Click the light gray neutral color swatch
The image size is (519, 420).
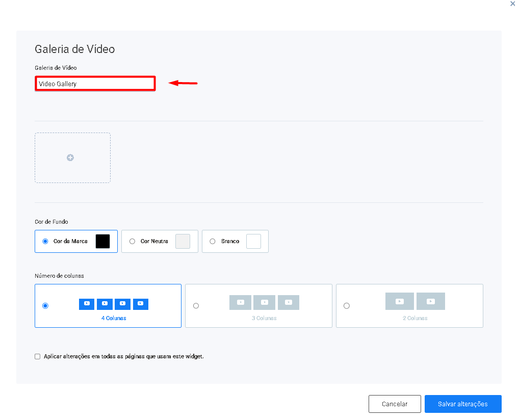(x=183, y=241)
